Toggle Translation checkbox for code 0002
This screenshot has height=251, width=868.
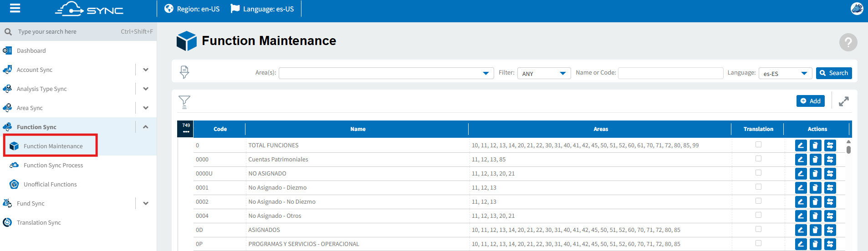point(758,201)
